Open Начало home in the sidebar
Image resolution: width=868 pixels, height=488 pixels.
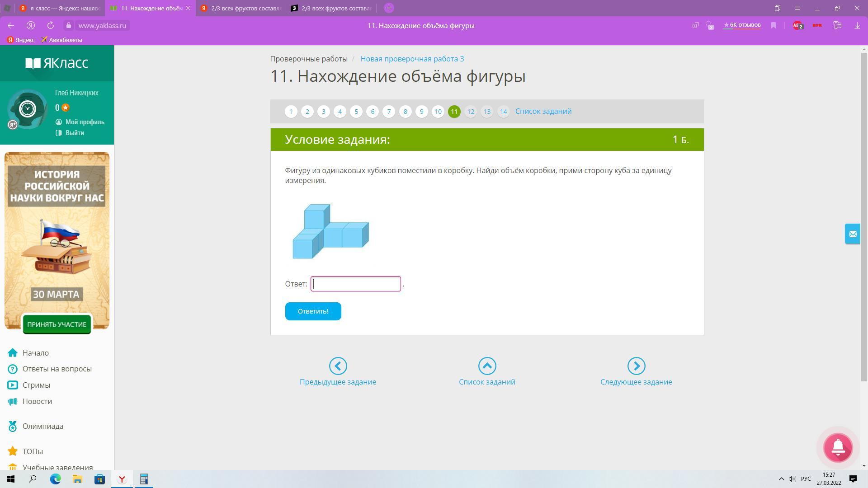coord(35,353)
